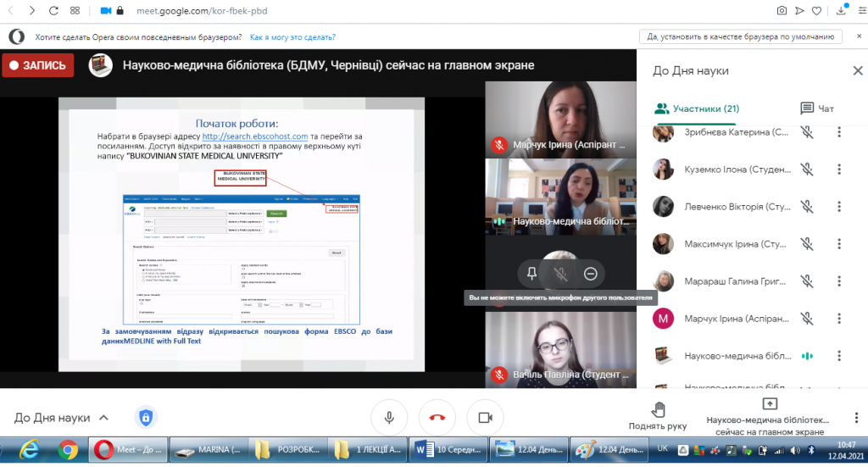Dismiss the Opera default browser banner
The width and height of the screenshot is (868, 467).
coord(860,36)
